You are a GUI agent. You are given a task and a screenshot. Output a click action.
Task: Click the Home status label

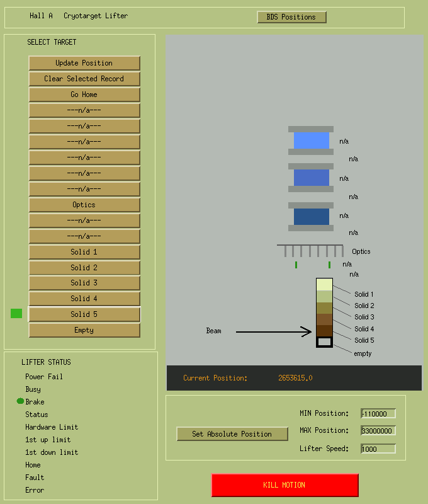coord(33,465)
